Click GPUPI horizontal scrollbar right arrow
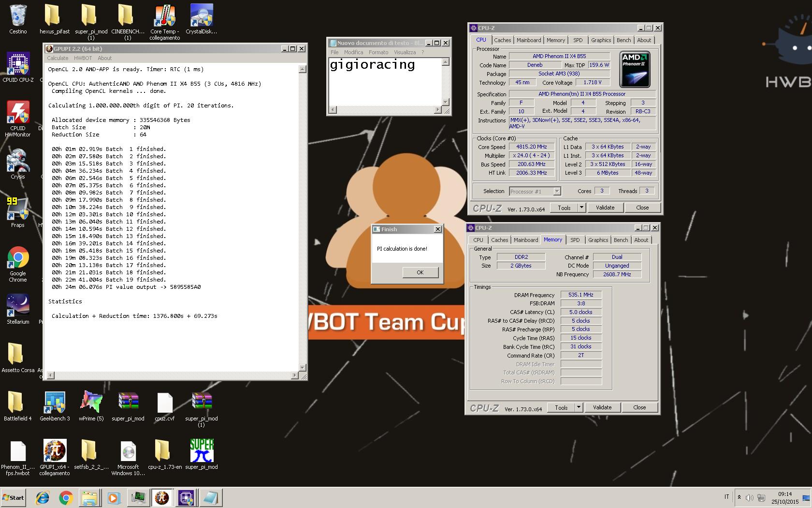Screen dimensions: 812x508 295,375
